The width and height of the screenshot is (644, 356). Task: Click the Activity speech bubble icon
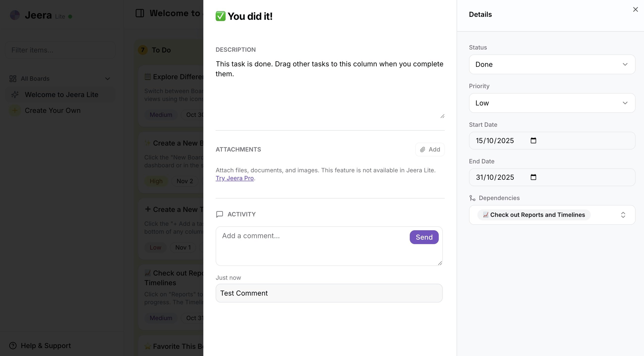(219, 214)
